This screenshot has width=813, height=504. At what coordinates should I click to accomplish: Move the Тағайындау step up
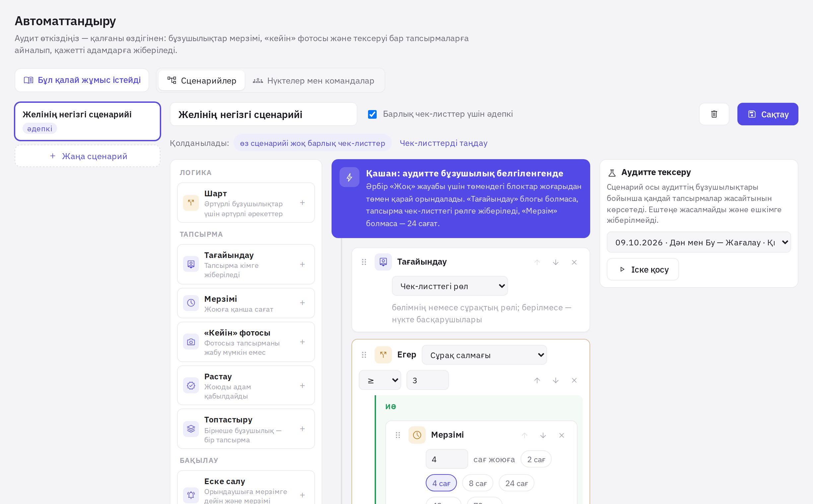(537, 262)
